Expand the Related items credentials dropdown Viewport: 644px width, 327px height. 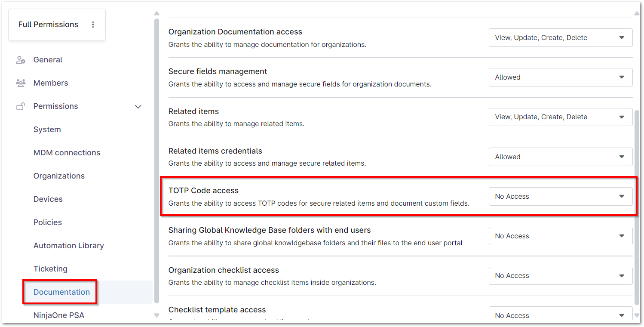point(560,157)
